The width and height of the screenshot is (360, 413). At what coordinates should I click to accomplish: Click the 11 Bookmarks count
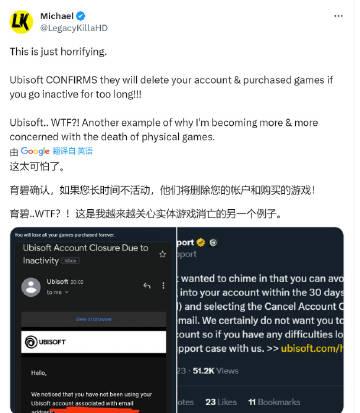point(274,402)
